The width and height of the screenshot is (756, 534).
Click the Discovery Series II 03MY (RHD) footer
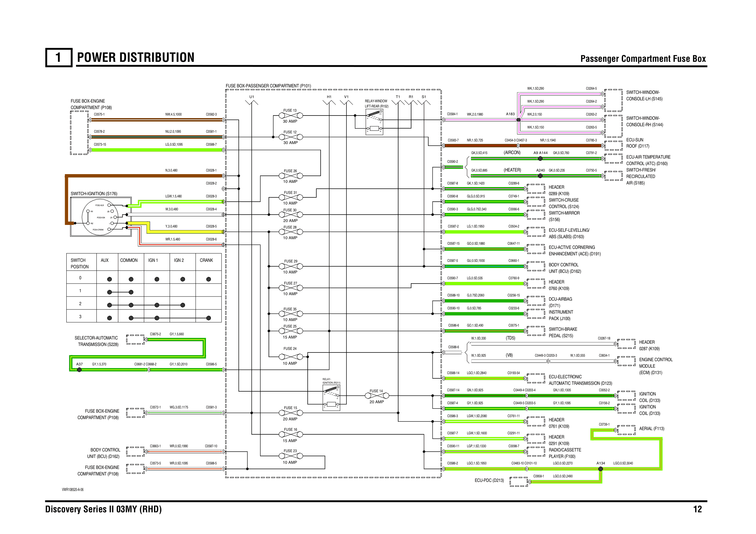pos(104,509)
